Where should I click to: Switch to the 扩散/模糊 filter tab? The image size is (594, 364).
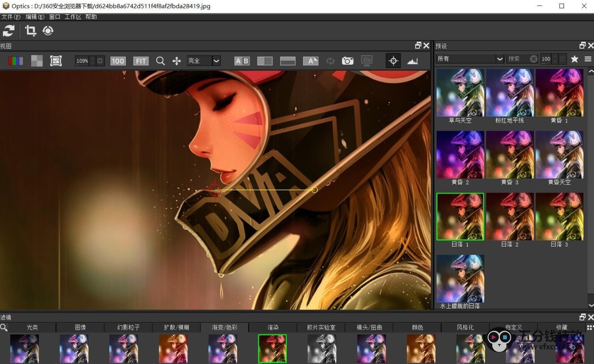176,327
